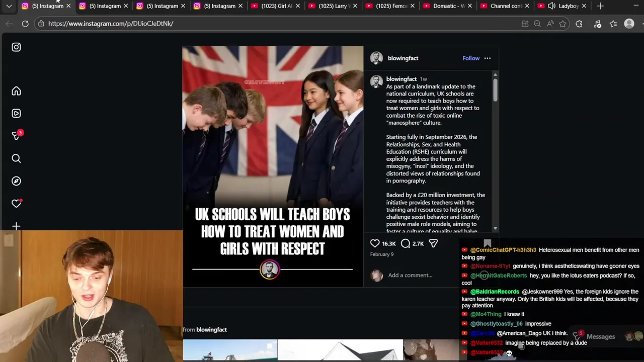Open blowingfact username in the caption

coord(401,79)
